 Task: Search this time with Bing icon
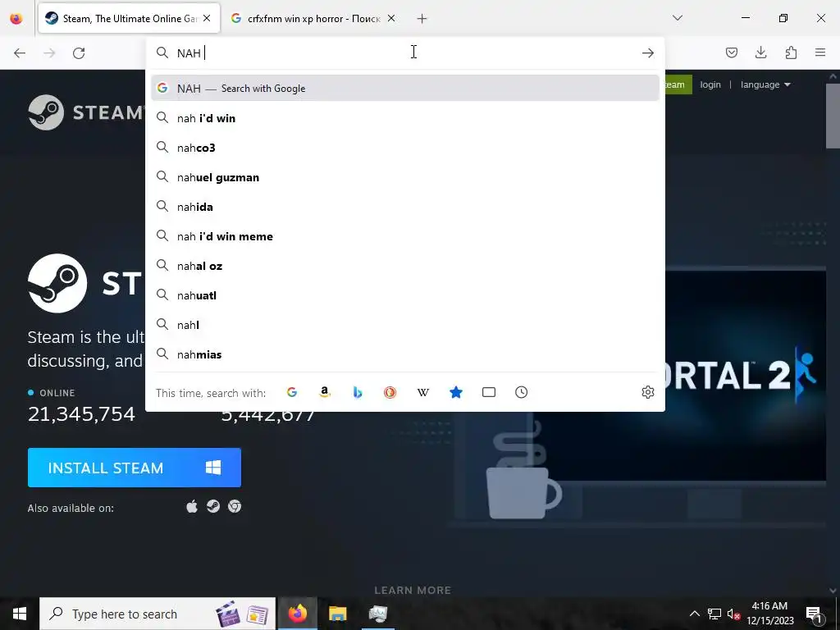pos(358,392)
